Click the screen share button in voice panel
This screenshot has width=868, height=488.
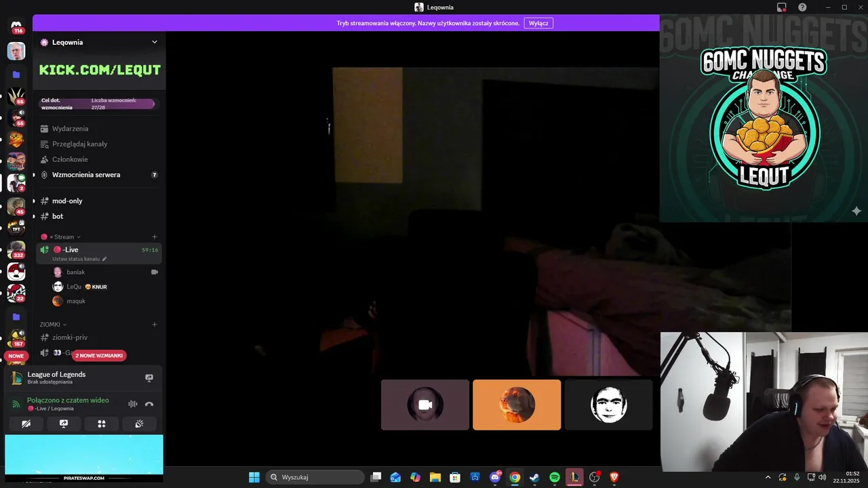[64, 424]
